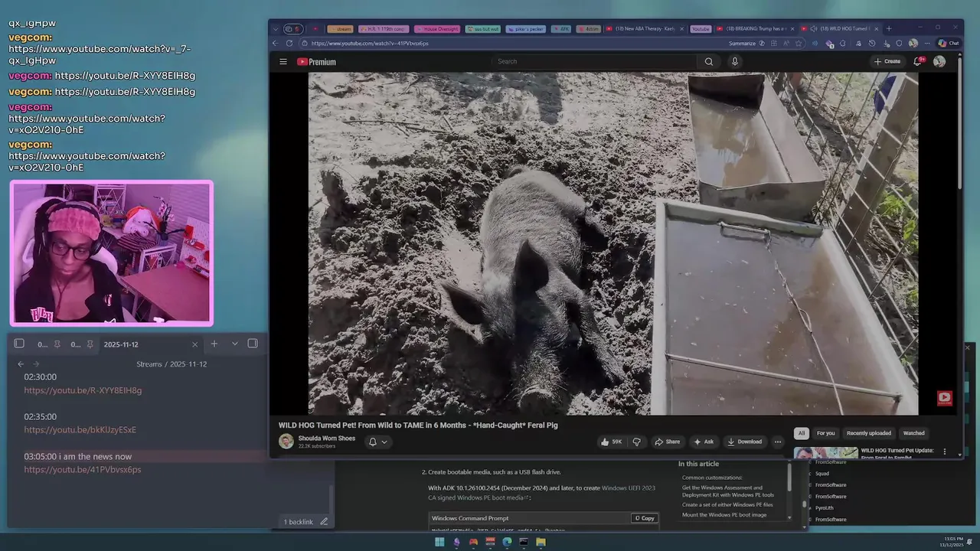
Task: Click the '03:05:00 i am the news now' line
Action: (x=77, y=456)
